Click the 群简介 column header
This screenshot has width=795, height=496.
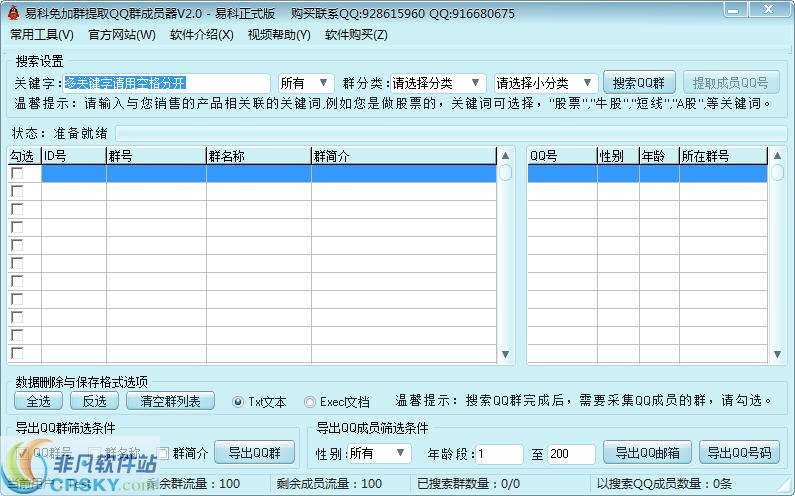(404, 156)
